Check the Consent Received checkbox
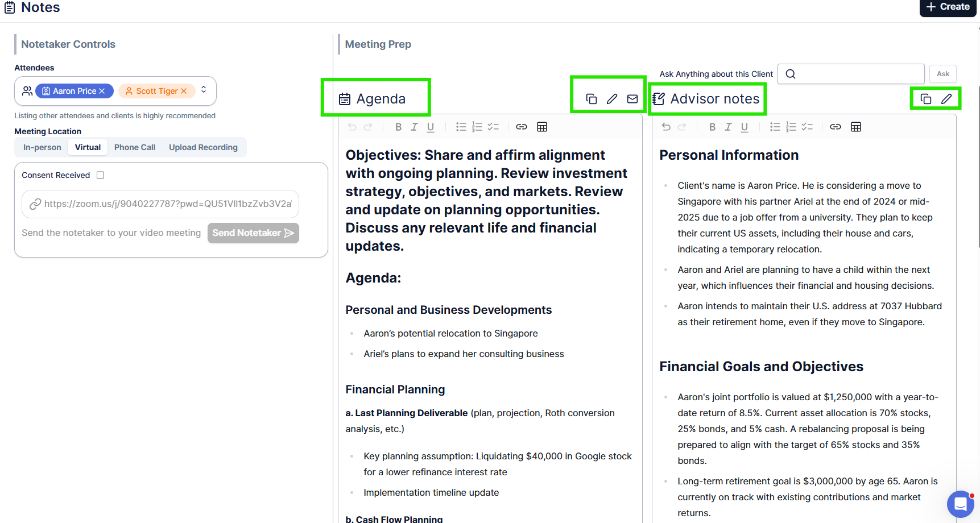The image size is (980, 523). [101, 175]
